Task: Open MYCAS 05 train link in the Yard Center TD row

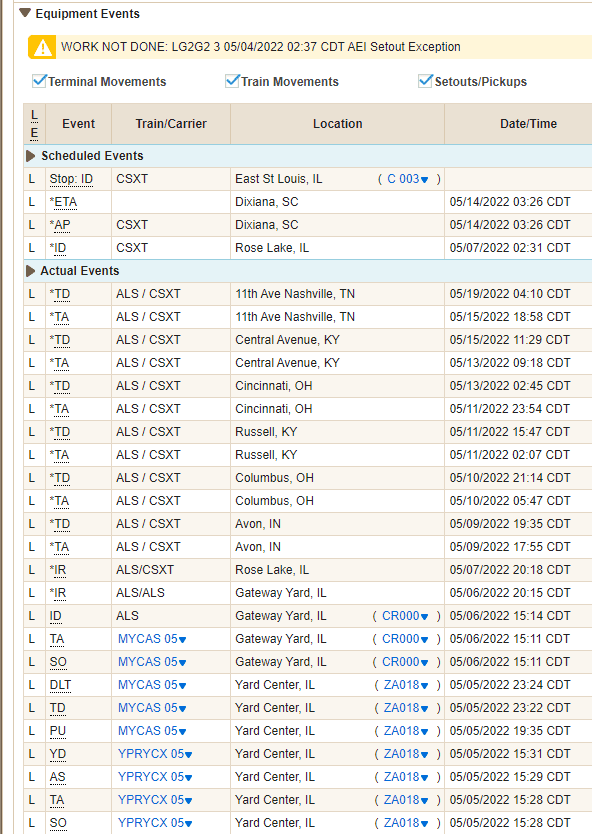Action: click(x=152, y=708)
